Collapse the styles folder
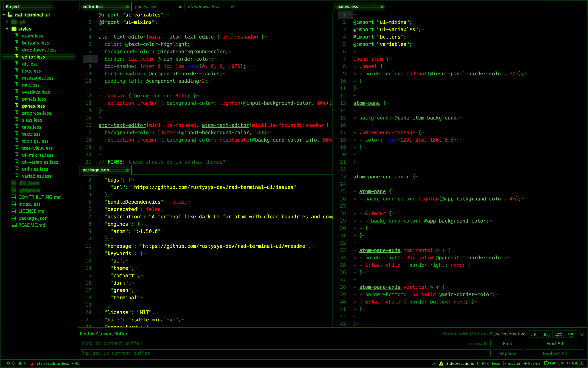The image size is (588, 368). point(7,29)
